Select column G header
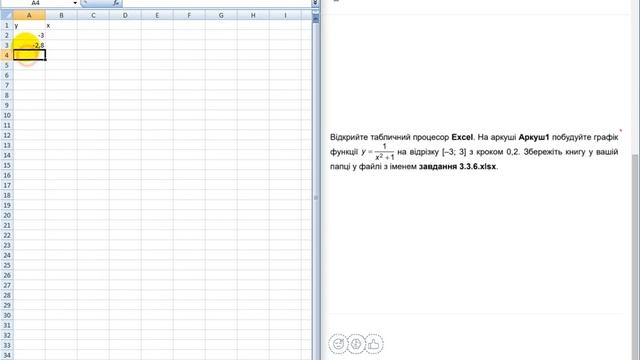 pos(221,16)
